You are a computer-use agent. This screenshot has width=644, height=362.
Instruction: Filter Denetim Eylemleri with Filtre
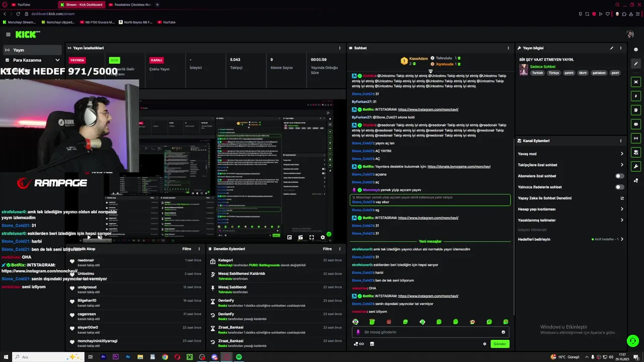pyautogui.click(x=328, y=249)
